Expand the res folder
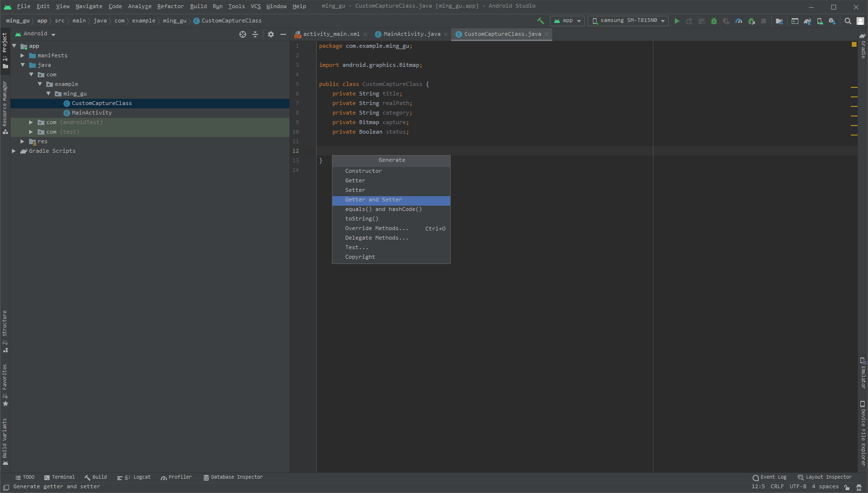Image resolution: width=868 pixels, height=493 pixels. (22, 142)
